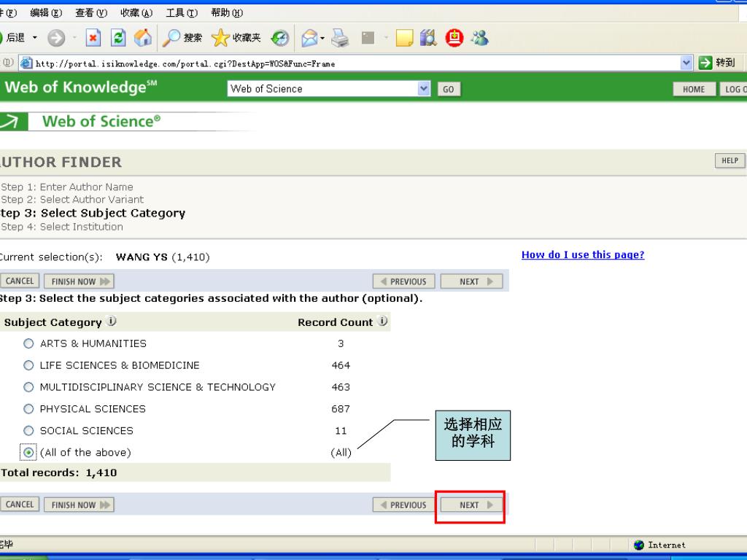The image size is (747, 560).
Task: Open the 编辑 (Edit) menu
Action: [46, 13]
